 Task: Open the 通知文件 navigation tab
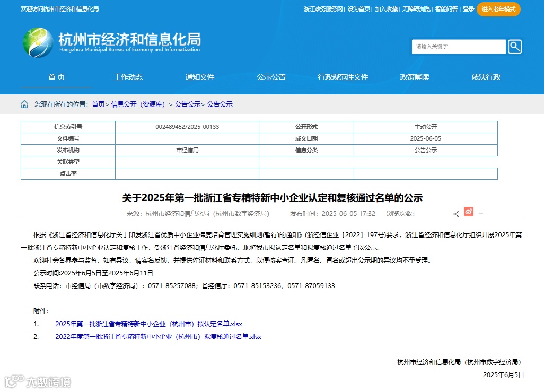click(x=199, y=77)
